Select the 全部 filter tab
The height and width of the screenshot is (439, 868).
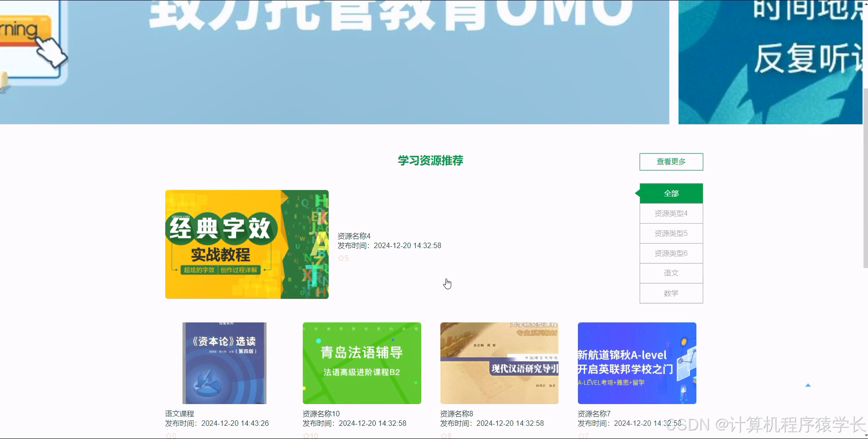(671, 193)
